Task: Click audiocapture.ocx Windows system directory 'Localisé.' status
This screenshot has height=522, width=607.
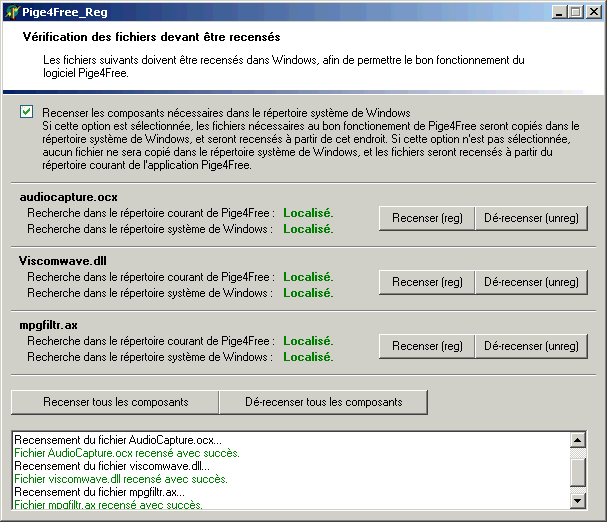Action: (308, 229)
